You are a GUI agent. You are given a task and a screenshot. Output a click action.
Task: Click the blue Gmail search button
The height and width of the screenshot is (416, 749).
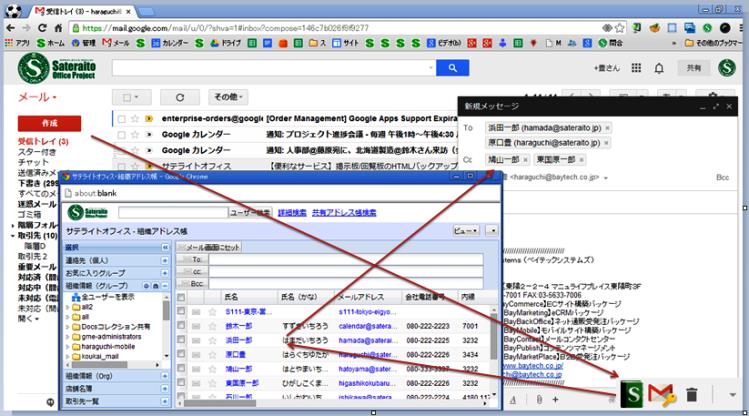[452, 68]
